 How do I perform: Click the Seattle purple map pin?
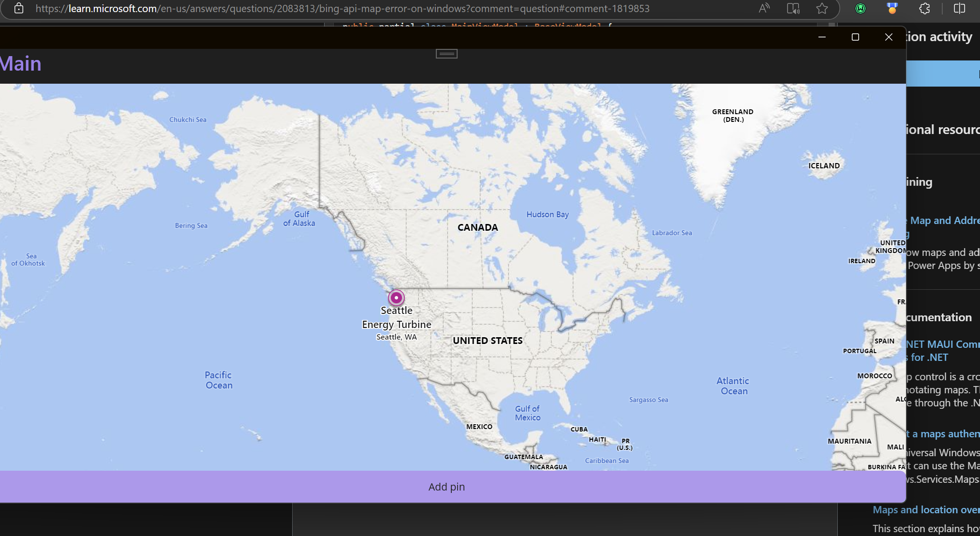click(396, 298)
